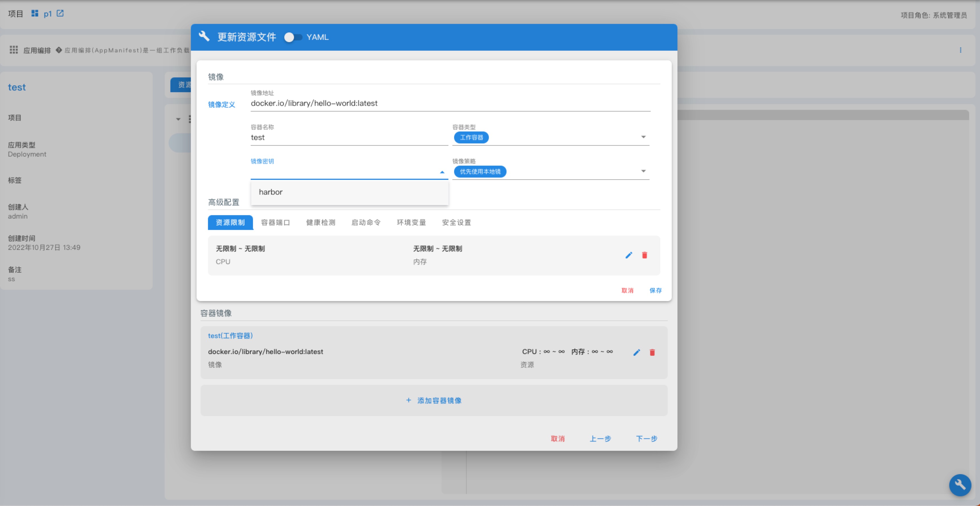Click the wrench icon in dialog header
This screenshot has height=506, width=980.
204,36
